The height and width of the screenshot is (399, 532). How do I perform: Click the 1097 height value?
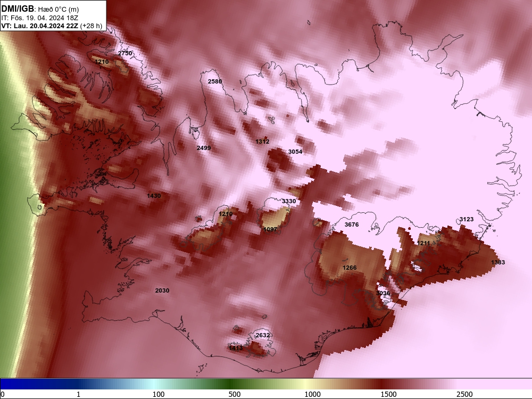point(270,229)
